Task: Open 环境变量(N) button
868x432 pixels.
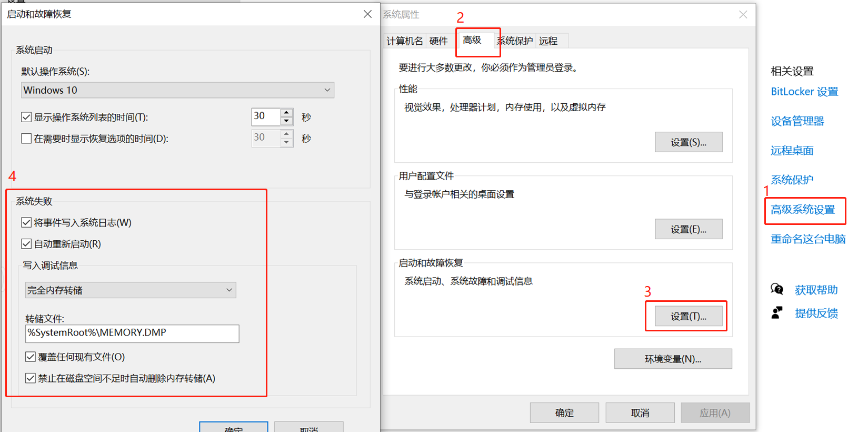Action: coord(673,359)
